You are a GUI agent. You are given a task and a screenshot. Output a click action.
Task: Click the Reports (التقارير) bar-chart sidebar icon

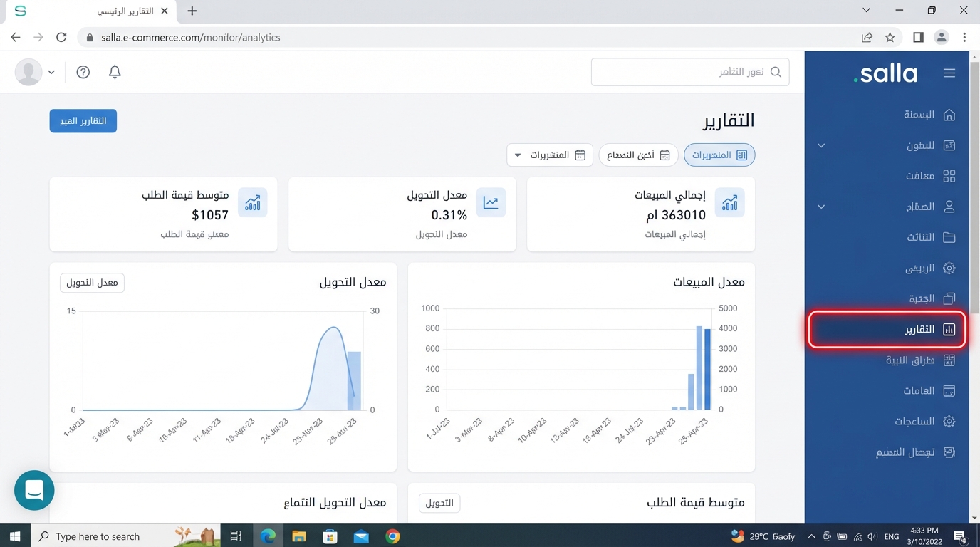coord(949,329)
